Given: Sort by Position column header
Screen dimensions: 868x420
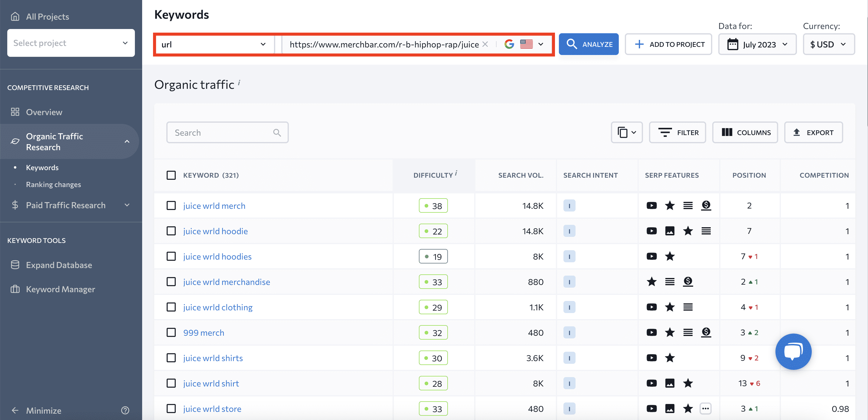Looking at the screenshot, I should [x=749, y=175].
